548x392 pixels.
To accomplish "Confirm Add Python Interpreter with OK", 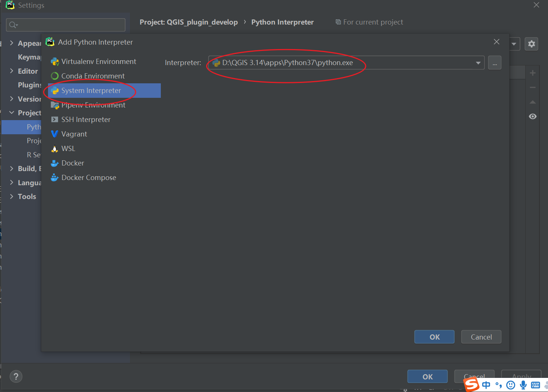I will click(x=434, y=337).
